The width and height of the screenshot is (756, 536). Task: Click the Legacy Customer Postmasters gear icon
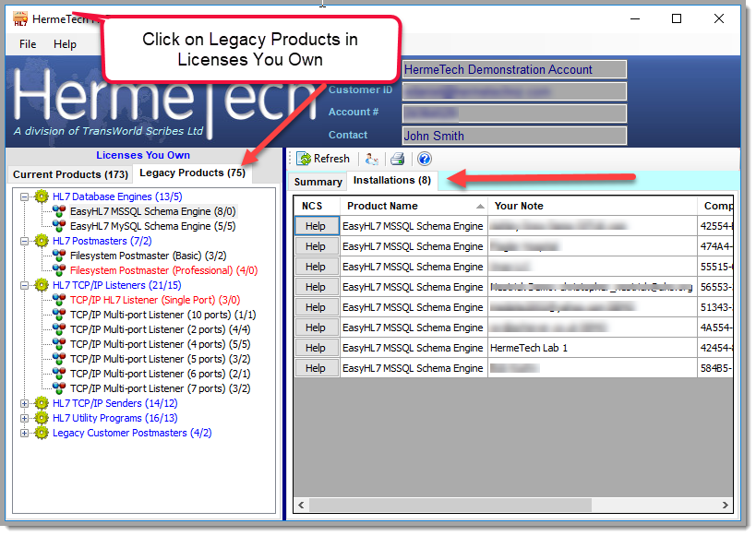[42, 433]
